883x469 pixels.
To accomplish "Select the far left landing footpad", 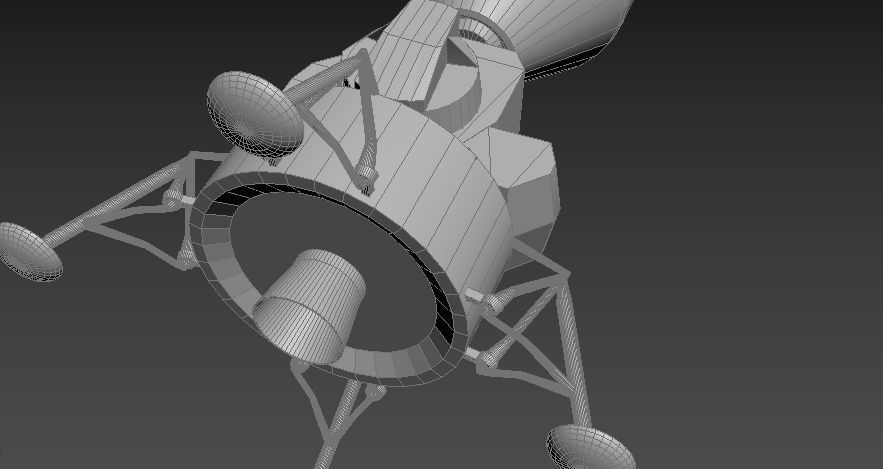I will click(30, 252).
